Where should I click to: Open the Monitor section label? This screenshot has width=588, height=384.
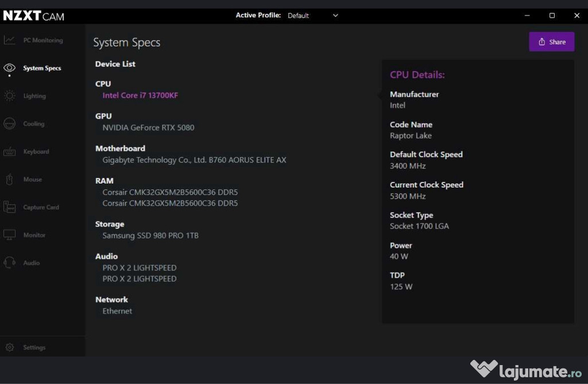point(34,235)
